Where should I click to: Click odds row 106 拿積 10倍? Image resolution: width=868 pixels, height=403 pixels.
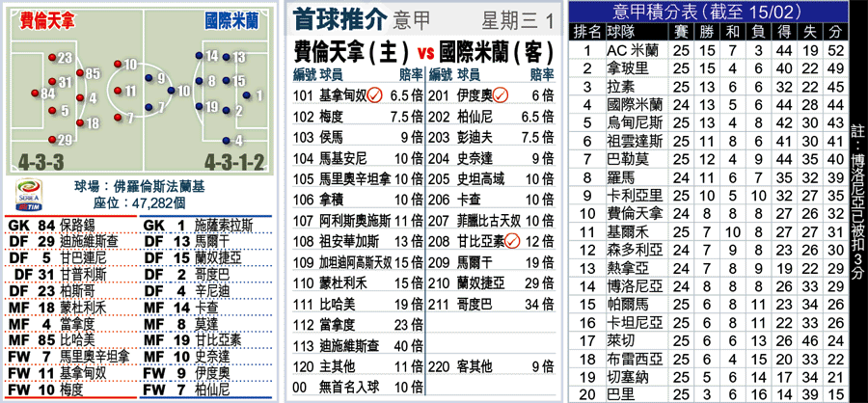pyautogui.click(x=358, y=200)
